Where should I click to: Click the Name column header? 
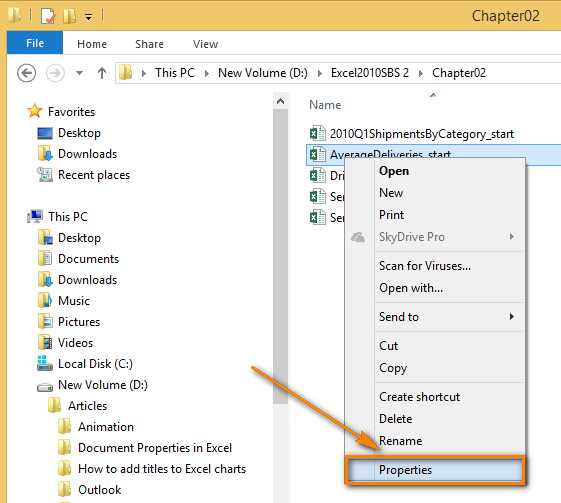325,105
